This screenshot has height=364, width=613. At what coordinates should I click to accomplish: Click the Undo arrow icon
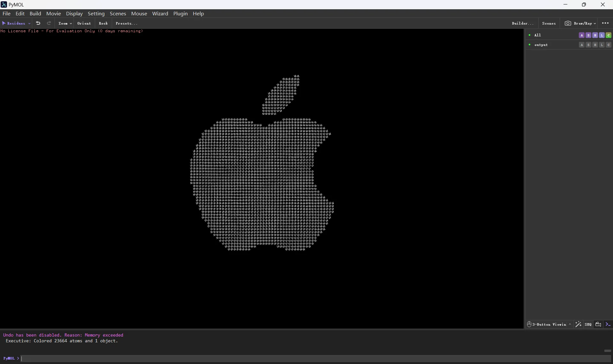tap(38, 23)
